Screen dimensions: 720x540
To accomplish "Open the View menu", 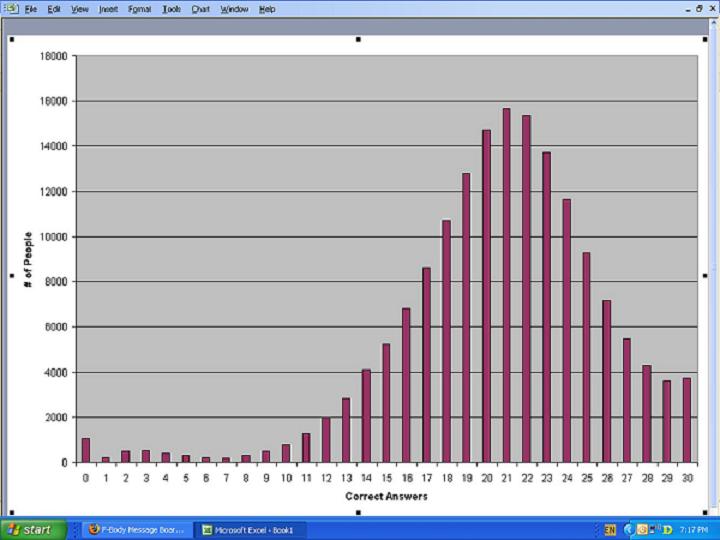I will click(80, 9).
